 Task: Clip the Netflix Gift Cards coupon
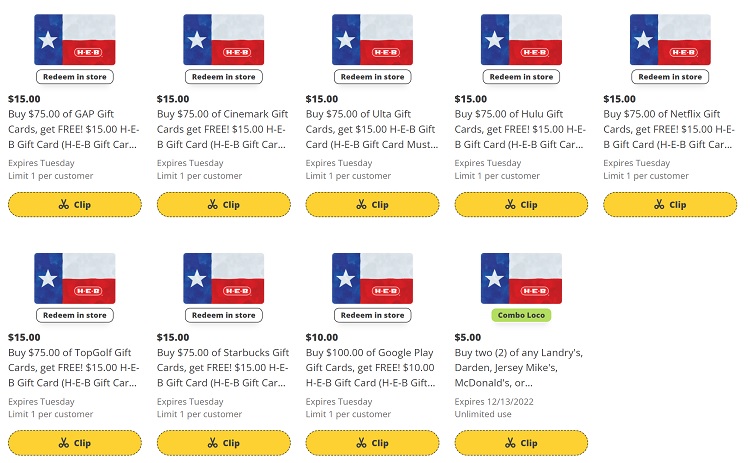(x=670, y=205)
